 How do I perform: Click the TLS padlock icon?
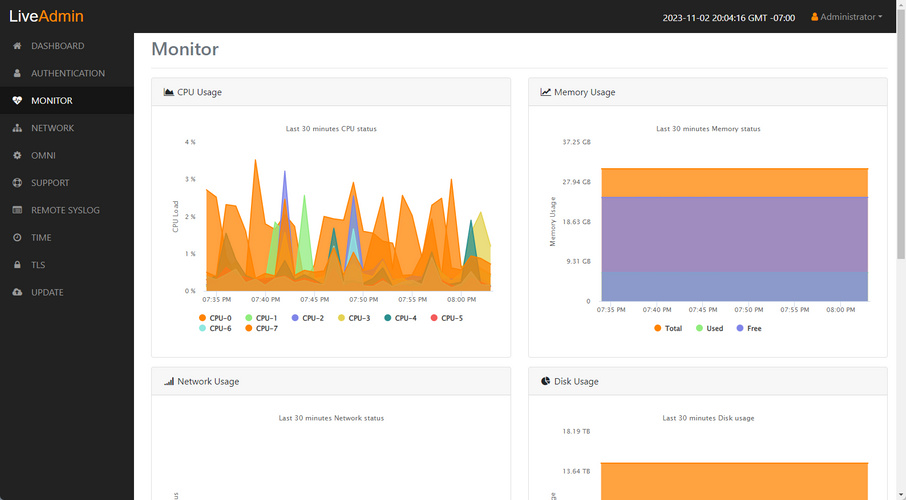pyautogui.click(x=17, y=265)
